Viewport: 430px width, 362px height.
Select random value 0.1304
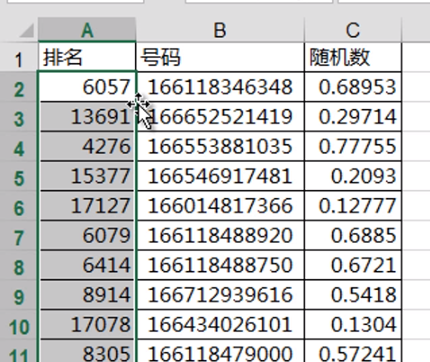(353, 324)
